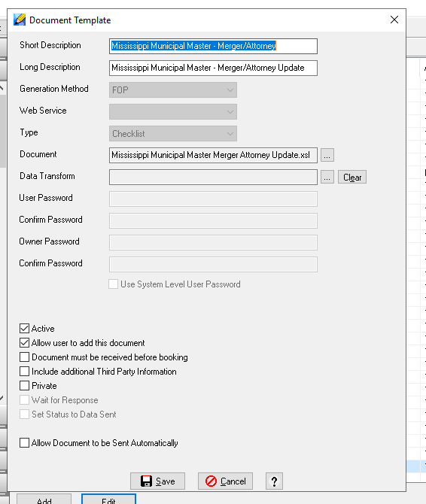Check Include additional Third Party Information
The image size is (426, 504).
pos(24,372)
